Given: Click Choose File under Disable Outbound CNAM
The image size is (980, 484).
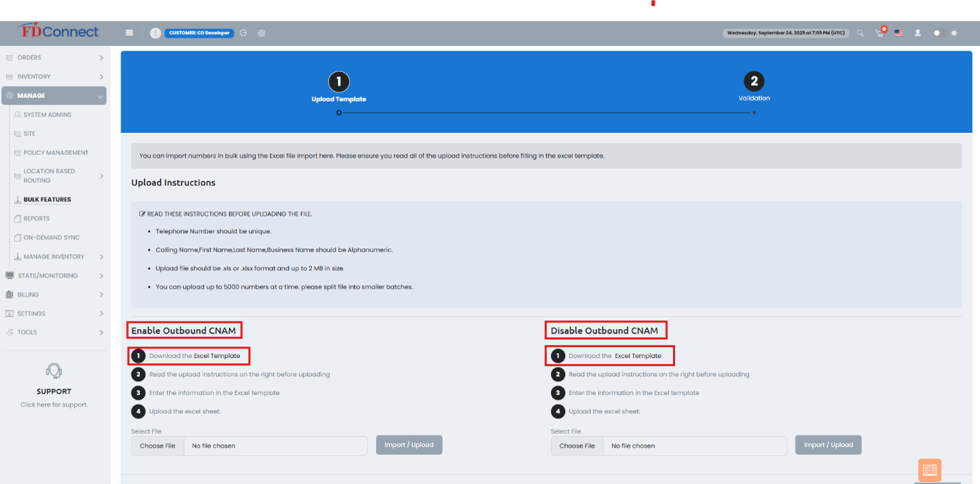Looking at the screenshot, I should coord(577,446).
